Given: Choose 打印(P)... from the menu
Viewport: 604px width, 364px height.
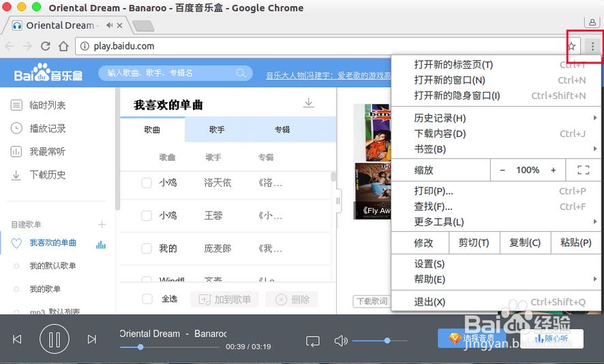Looking at the screenshot, I should click(x=496, y=191).
